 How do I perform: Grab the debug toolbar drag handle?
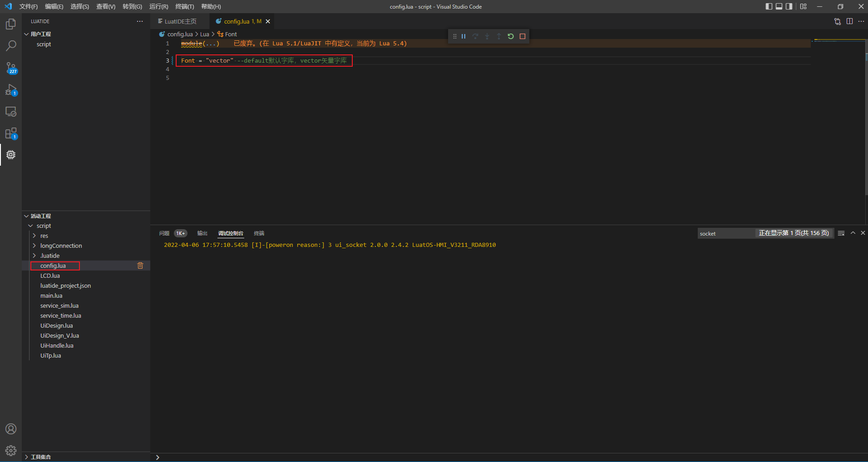(x=454, y=36)
